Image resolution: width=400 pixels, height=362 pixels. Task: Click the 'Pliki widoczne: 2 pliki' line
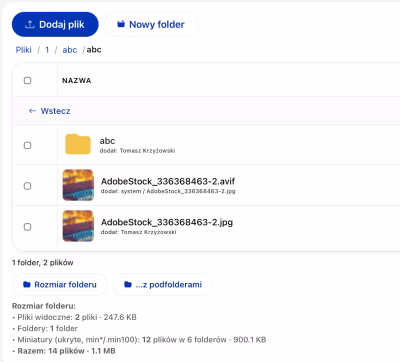pyautogui.click(x=74, y=317)
